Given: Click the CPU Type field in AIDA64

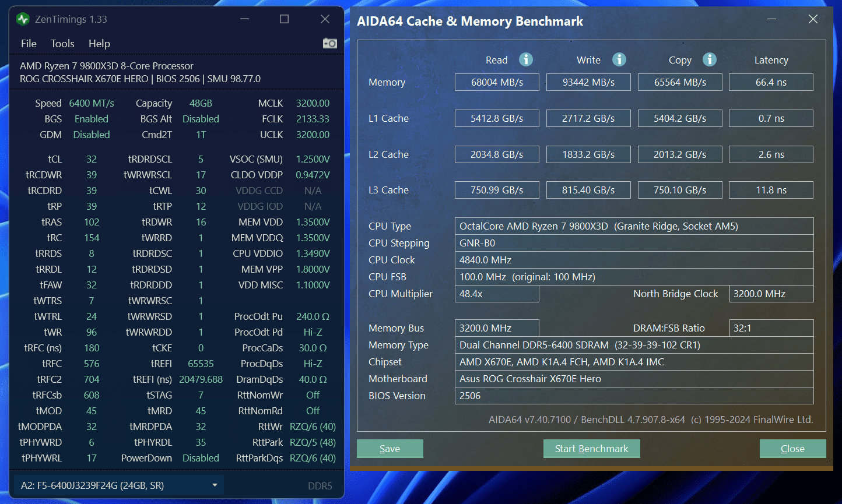Looking at the screenshot, I should click(x=634, y=226).
